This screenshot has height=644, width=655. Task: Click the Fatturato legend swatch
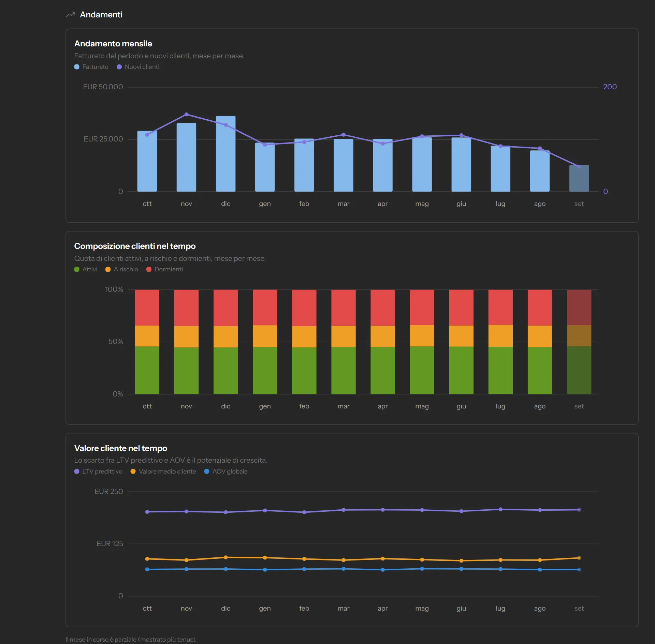pyautogui.click(x=77, y=67)
